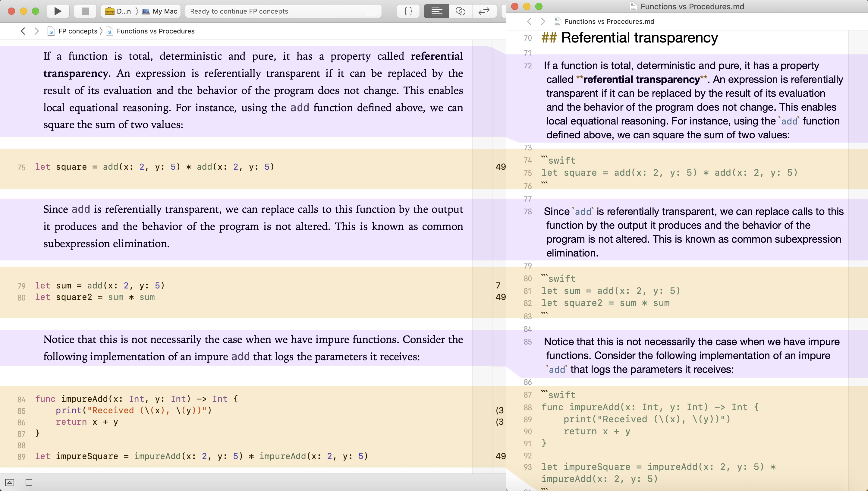Click the page icon before Functions vs Procedures breadcrumb
The width and height of the screenshot is (868, 491).
point(109,31)
